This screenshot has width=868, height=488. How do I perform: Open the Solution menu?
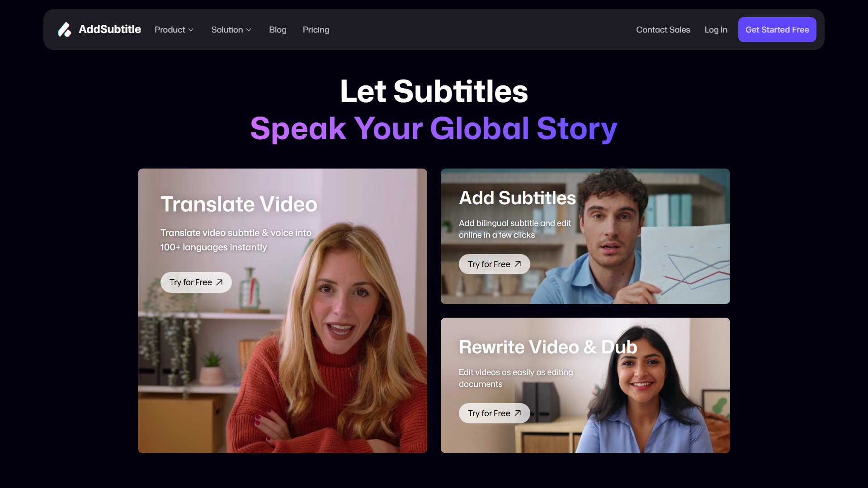point(231,30)
